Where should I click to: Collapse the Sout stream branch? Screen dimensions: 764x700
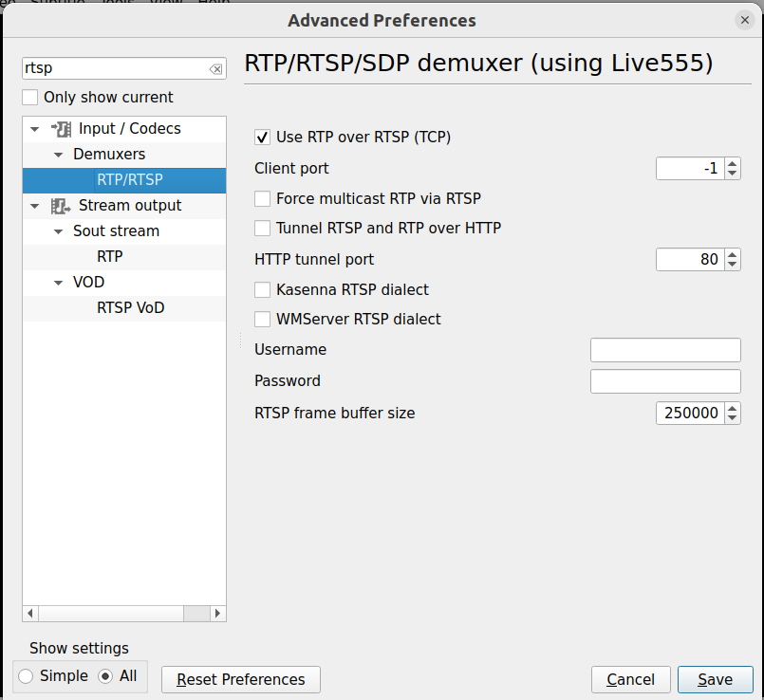(58, 231)
